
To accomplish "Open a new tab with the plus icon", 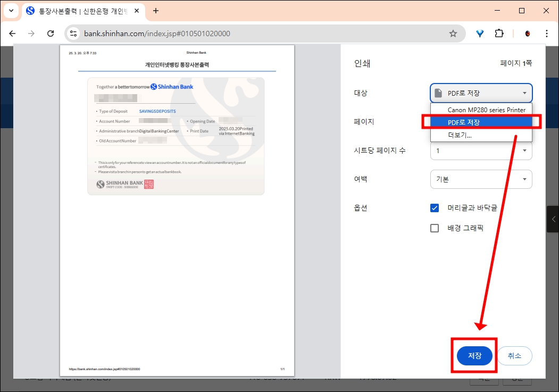I will (x=154, y=11).
